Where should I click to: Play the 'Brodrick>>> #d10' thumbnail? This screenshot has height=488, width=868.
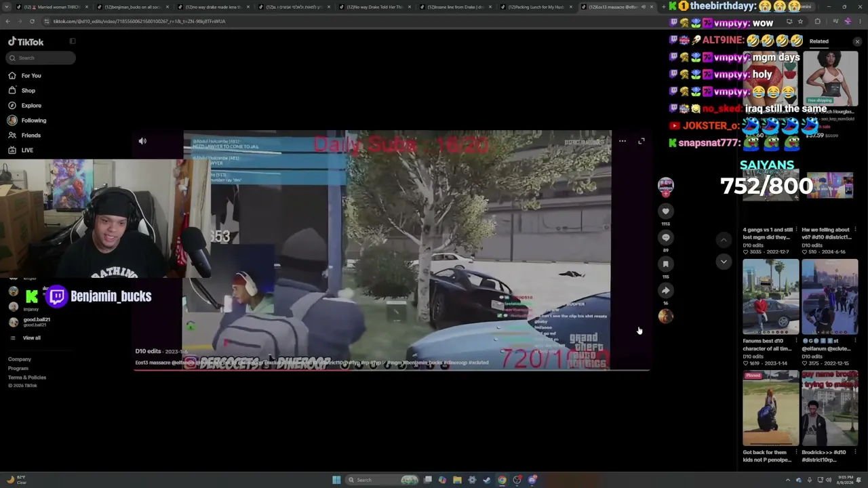pos(829,408)
